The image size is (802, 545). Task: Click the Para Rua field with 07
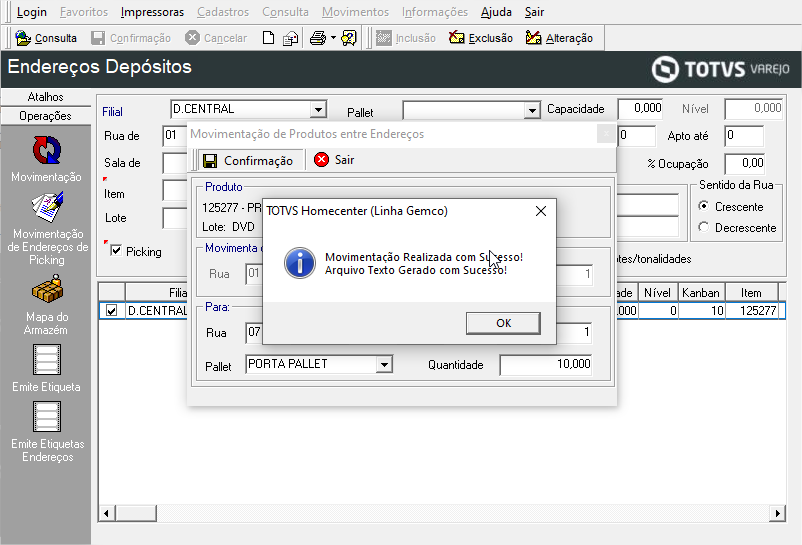pos(254,332)
